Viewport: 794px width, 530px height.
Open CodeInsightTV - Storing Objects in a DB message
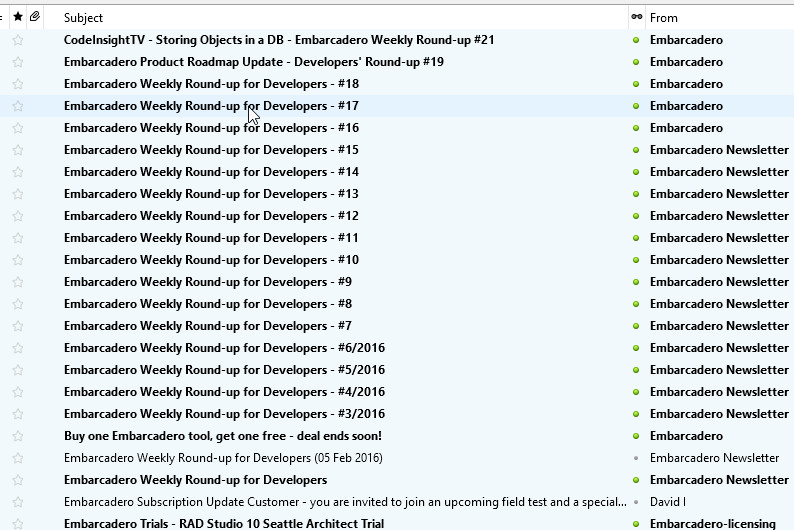click(279, 40)
